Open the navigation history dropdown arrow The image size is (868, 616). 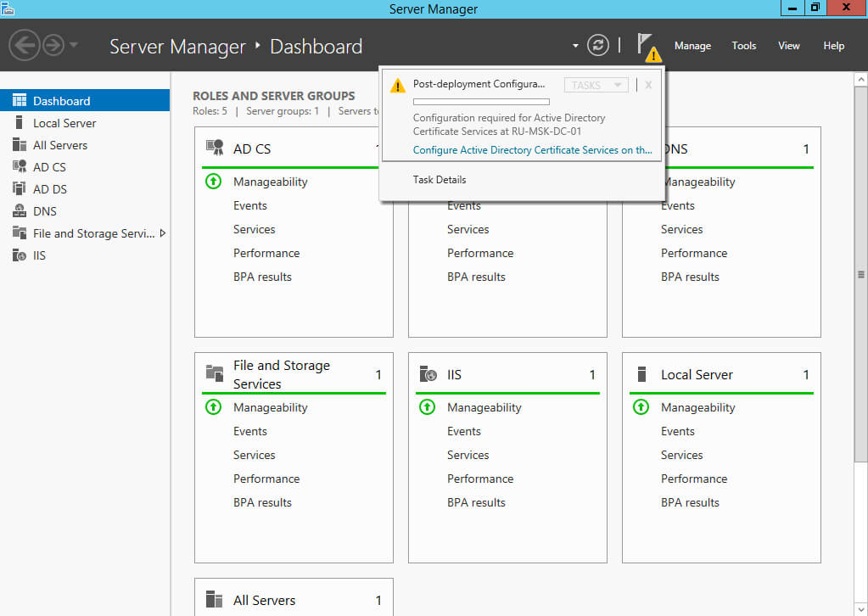coord(74,45)
